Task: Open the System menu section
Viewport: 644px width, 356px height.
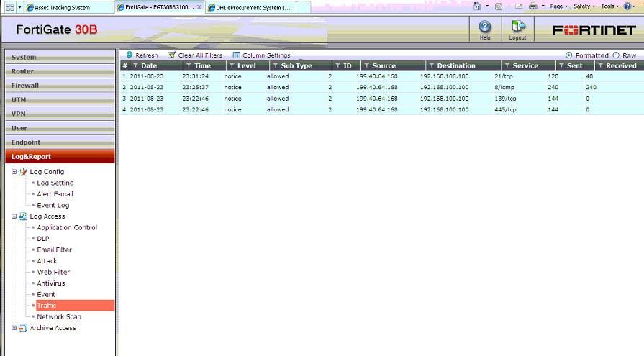Action: click(60, 57)
